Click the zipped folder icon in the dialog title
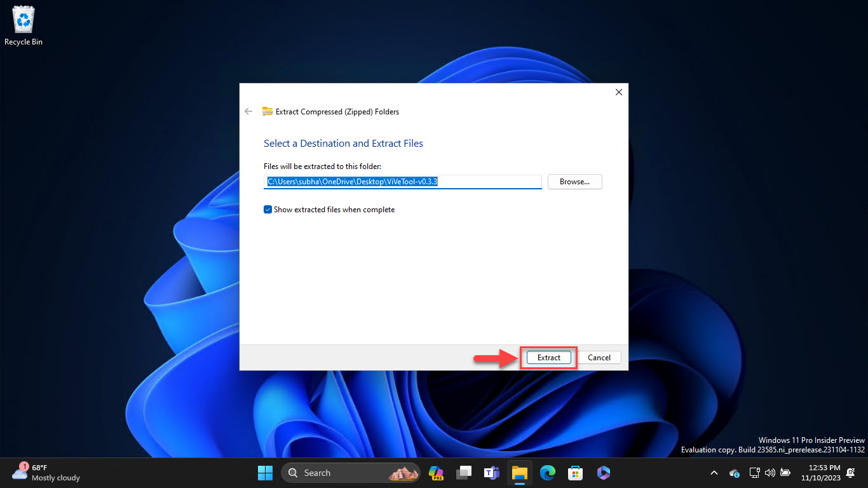This screenshot has height=488, width=868. click(x=268, y=111)
